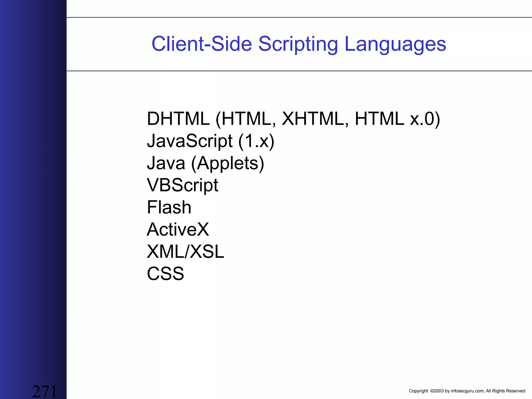This screenshot has height=399, width=532.
Task: Click the 'JavaScript (1.x)' line
Action: pyautogui.click(x=211, y=141)
